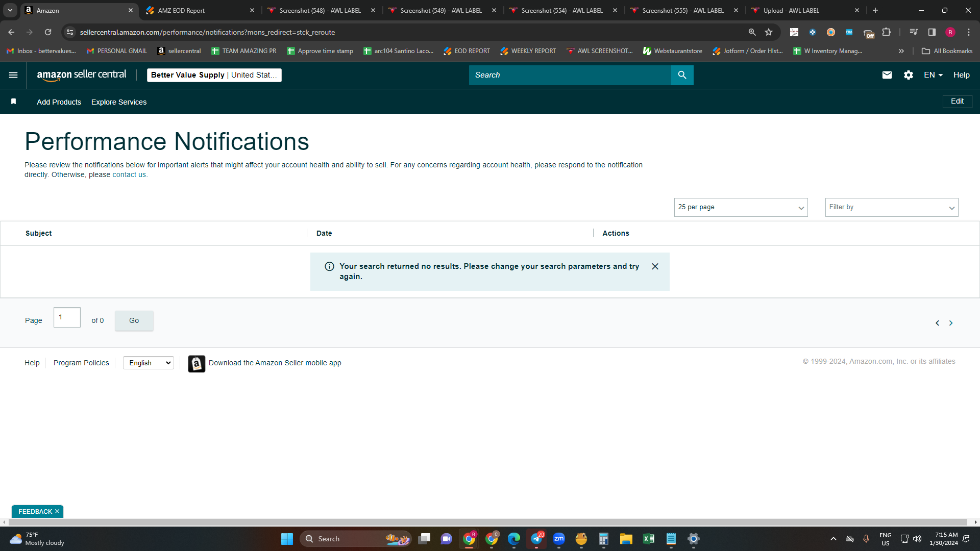This screenshot has height=551, width=980.
Task: Open Add Products menu item
Action: coord(59,102)
